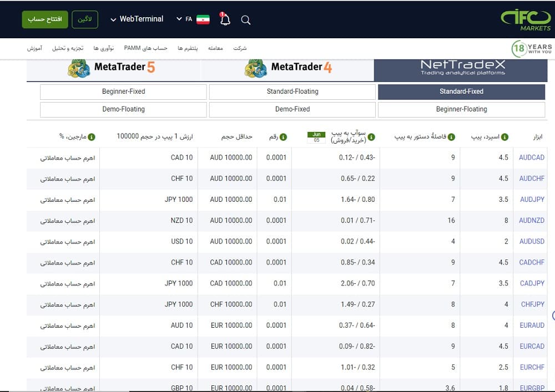Open the CADJPY instrument link

tap(532, 283)
